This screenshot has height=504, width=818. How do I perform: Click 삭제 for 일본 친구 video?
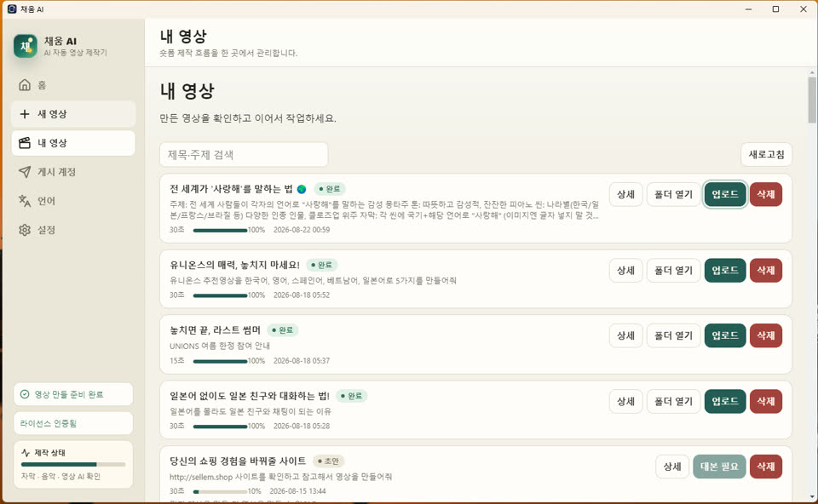click(766, 401)
